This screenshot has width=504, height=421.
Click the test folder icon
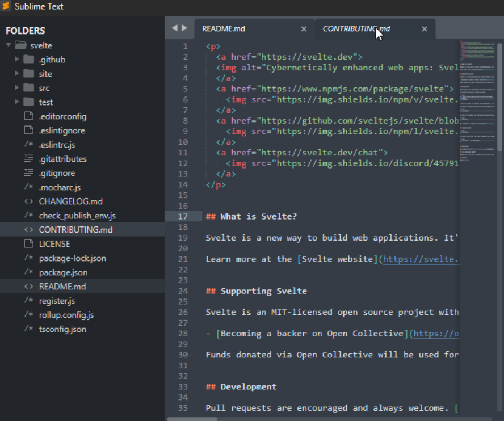(28, 102)
